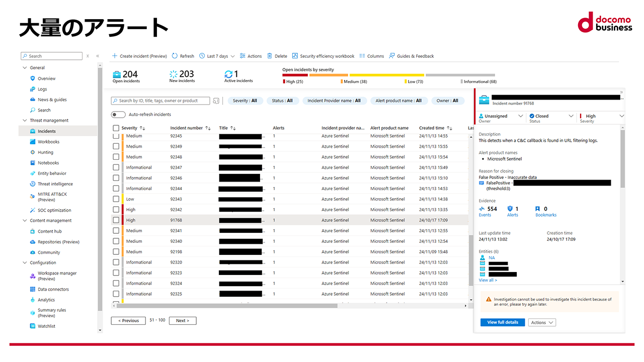Open SOC optimization icon
644x362 pixels.
(x=33, y=210)
